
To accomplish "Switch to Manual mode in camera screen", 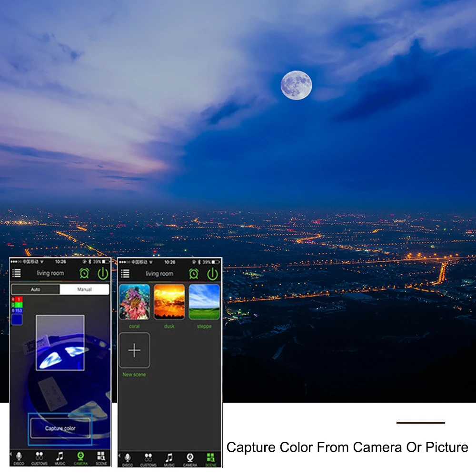I will [84, 289].
